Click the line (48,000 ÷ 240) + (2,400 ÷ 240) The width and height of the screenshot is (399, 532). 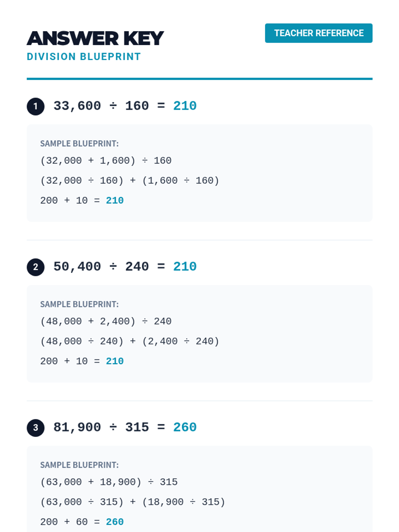tap(130, 341)
